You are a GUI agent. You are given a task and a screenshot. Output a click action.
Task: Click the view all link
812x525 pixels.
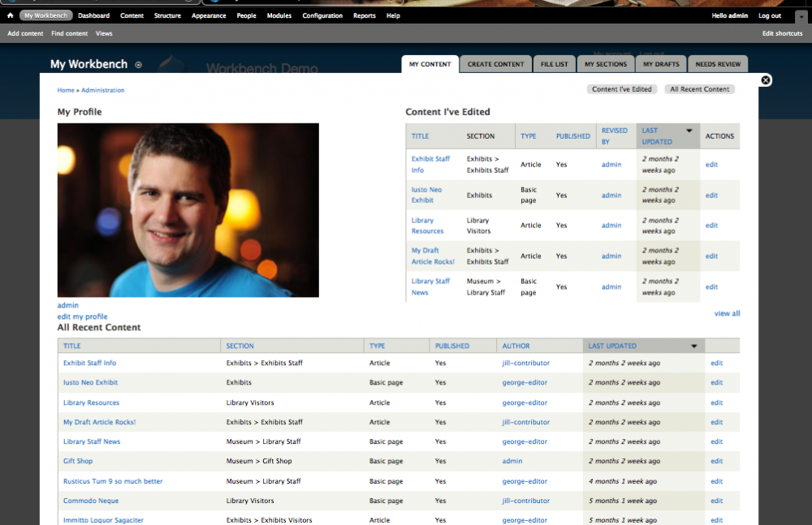click(x=727, y=313)
